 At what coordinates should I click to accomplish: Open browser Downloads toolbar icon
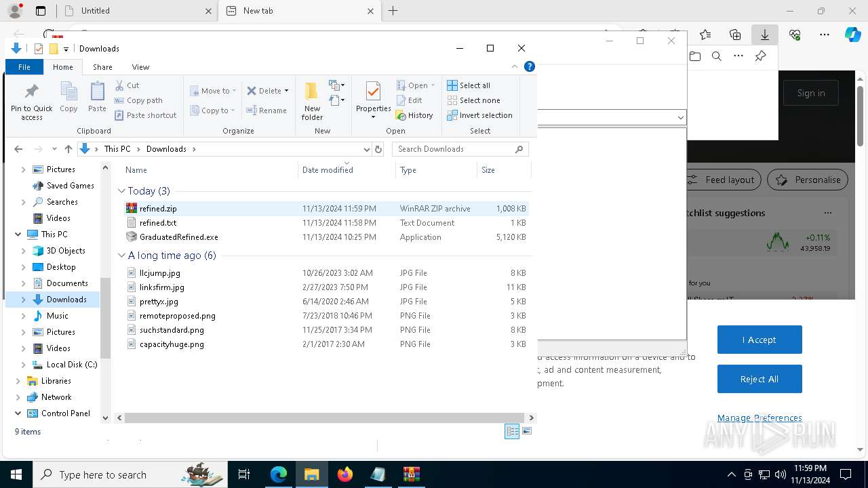pos(764,35)
